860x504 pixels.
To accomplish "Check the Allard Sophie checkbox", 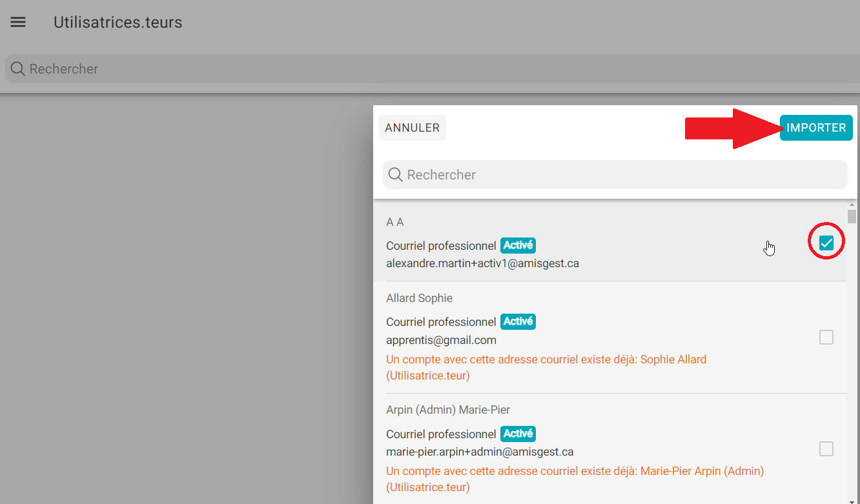I will 826,337.
